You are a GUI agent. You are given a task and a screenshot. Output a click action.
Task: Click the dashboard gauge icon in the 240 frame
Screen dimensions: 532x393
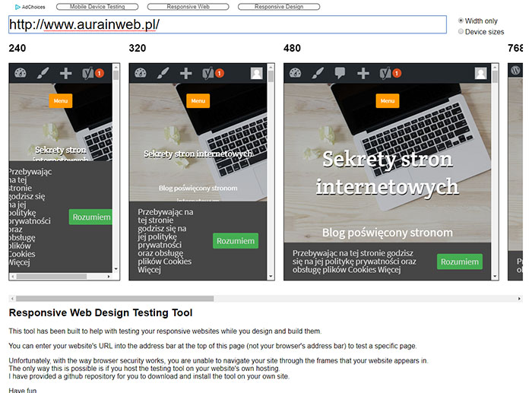pos(21,73)
